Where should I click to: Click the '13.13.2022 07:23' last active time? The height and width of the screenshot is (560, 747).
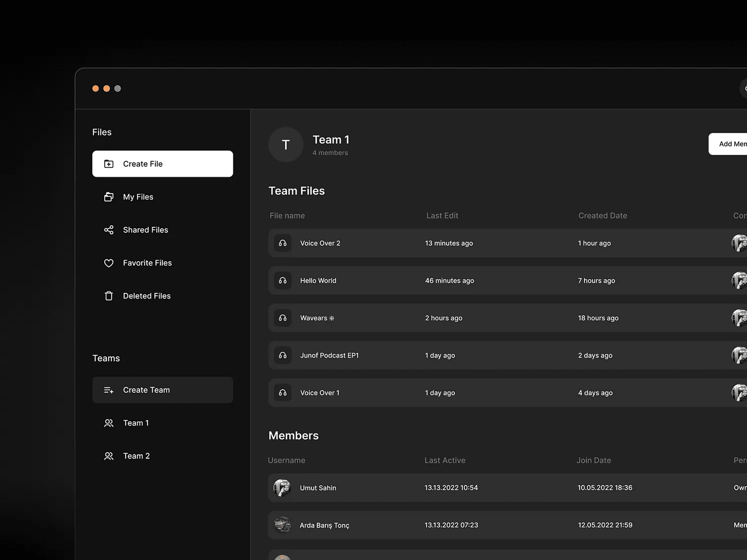[x=451, y=525]
